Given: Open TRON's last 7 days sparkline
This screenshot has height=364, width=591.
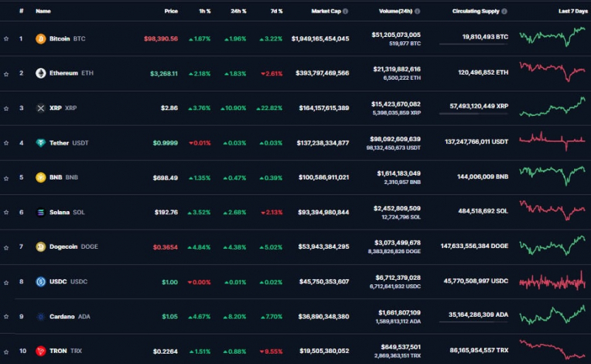Looking at the screenshot, I should (x=552, y=350).
